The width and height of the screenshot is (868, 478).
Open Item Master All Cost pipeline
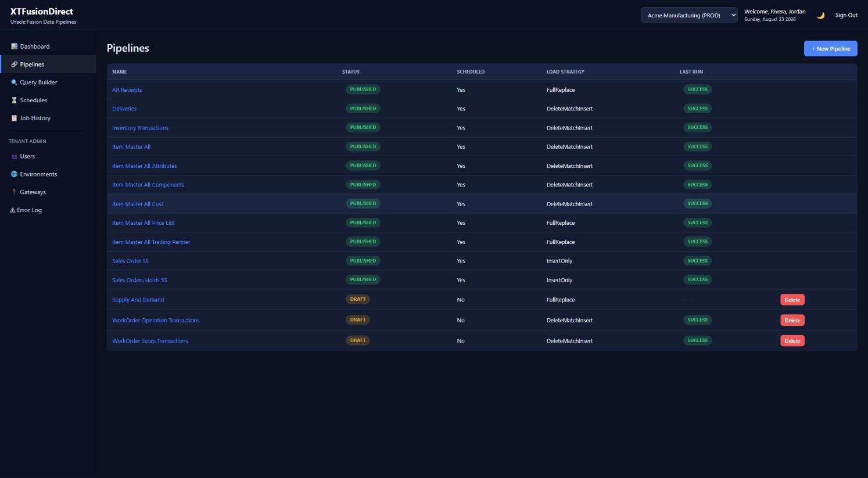[x=138, y=204]
